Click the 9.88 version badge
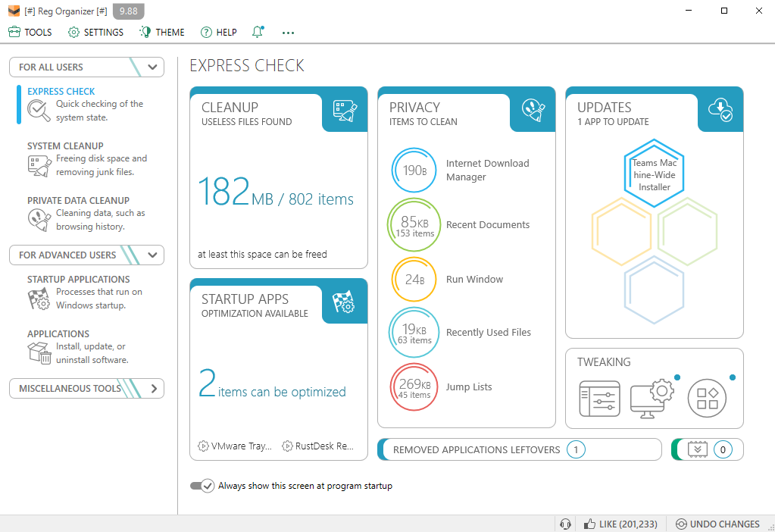The height and width of the screenshot is (532, 775). [129, 11]
